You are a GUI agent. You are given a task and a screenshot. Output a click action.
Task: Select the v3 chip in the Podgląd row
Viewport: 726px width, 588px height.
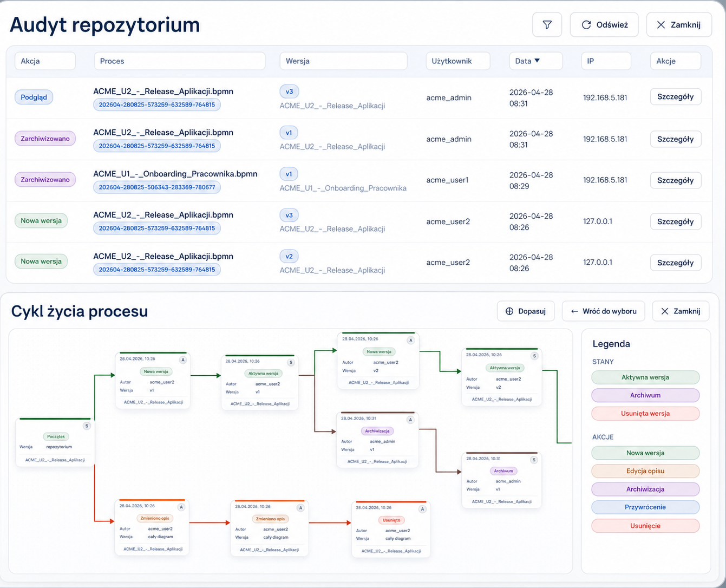click(x=289, y=92)
